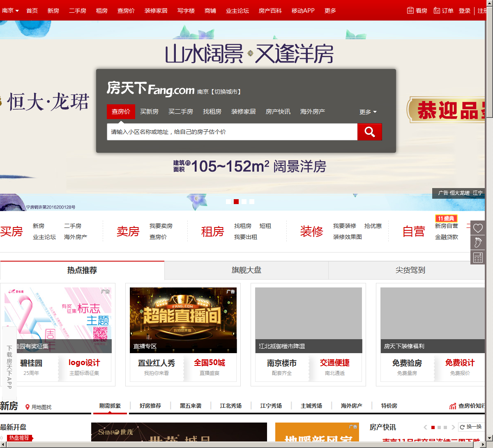Select the 买新房 search tab
Viewport: 493px width, 448px height.
[x=149, y=112]
